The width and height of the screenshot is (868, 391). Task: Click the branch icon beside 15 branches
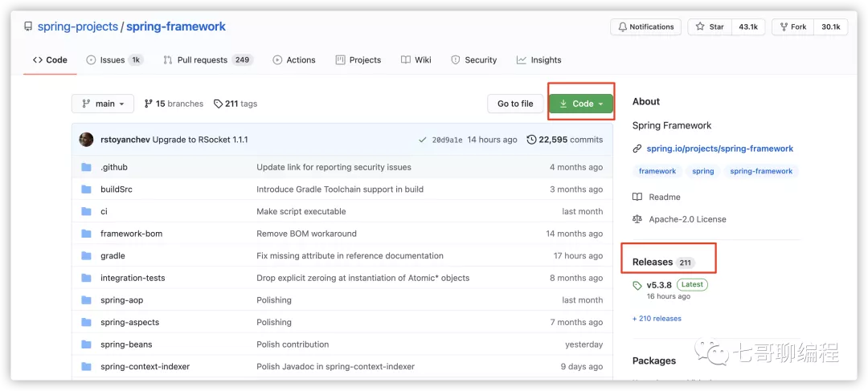click(149, 104)
